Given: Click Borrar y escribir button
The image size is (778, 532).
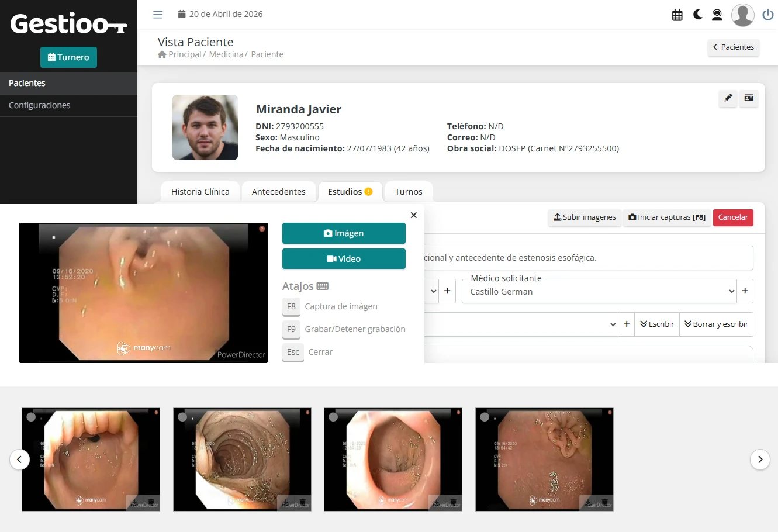Looking at the screenshot, I should pyautogui.click(x=716, y=324).
